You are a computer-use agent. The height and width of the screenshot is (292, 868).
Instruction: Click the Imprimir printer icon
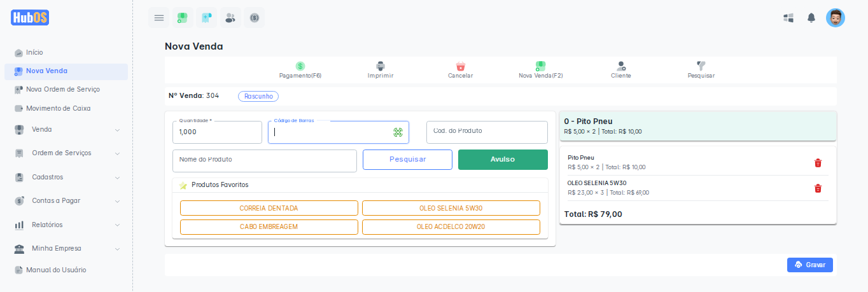tap(381, 66)
